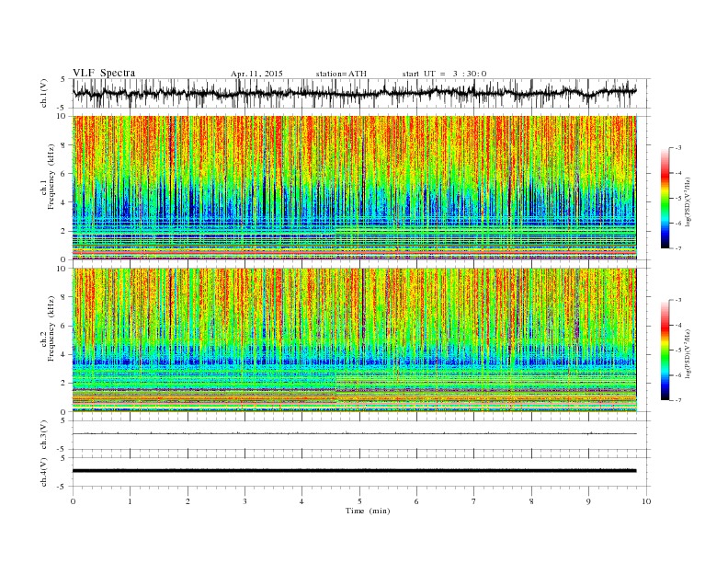Click the ch.1 voltage waveform trace

click(x=355, y=93)
